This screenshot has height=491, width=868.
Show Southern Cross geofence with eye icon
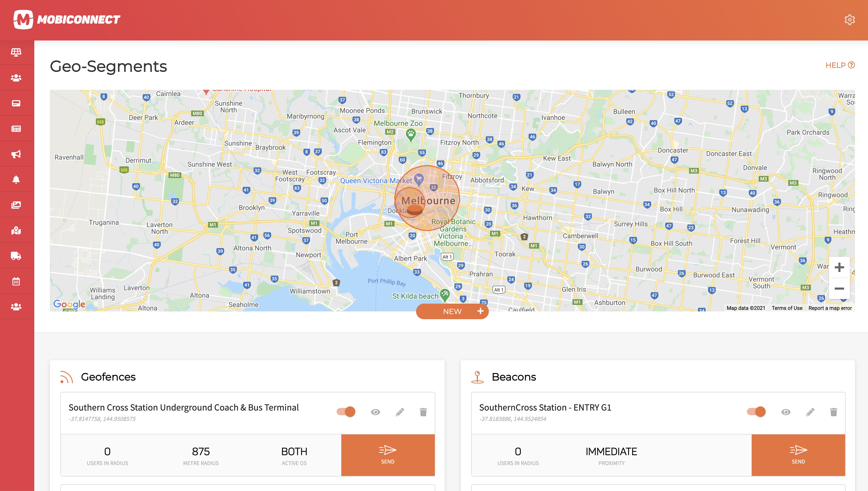tap(375, 412)
